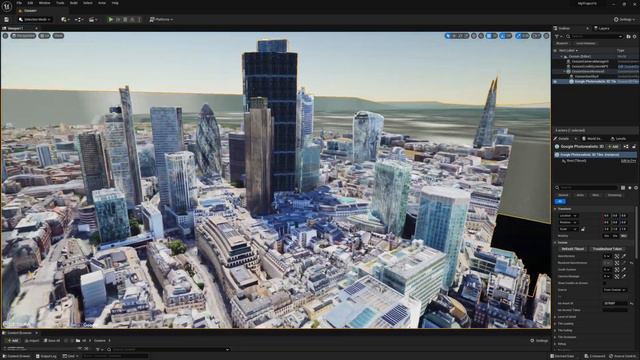The width and height of the screenshot is (640, 360).
Task: Open the Platforms dropdown
Action: click(x=161, y=19)
